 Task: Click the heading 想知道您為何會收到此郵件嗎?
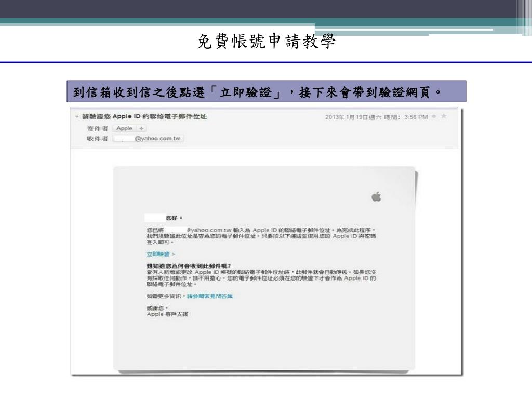pos(189,266)
